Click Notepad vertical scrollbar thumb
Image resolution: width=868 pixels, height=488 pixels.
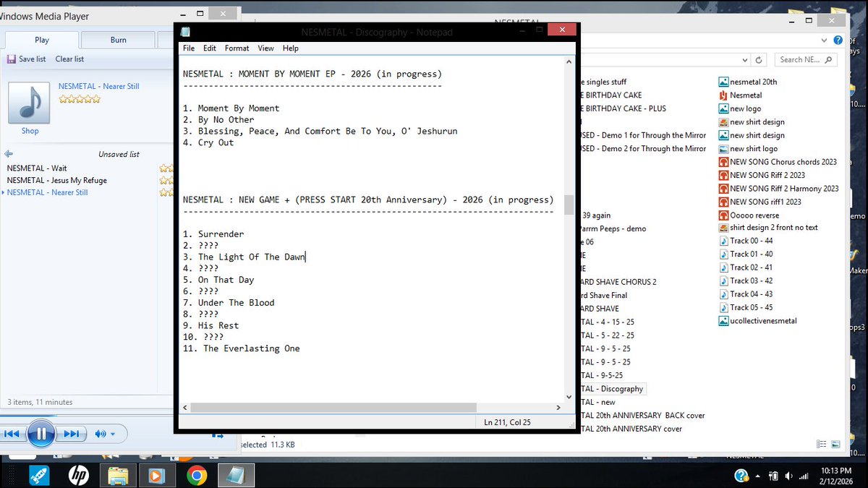[569, 205]
